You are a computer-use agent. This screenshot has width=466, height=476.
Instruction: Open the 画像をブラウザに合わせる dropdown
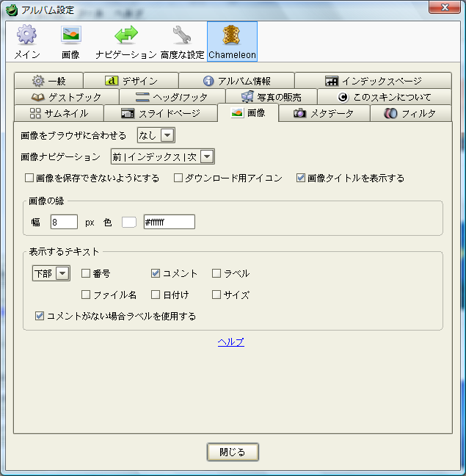point(156,135)
